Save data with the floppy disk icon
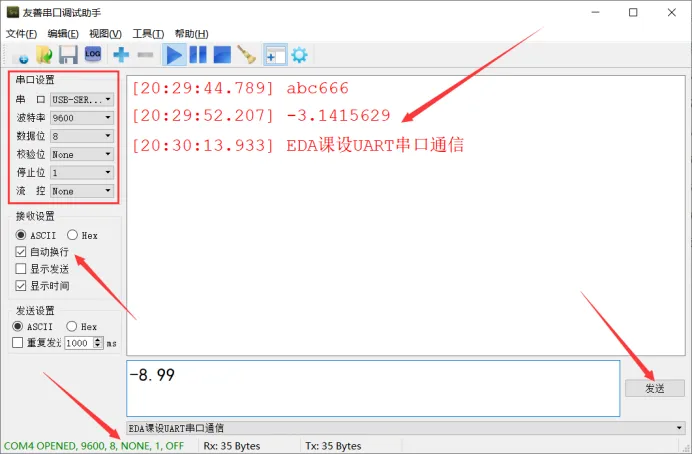 pos(68,55)
